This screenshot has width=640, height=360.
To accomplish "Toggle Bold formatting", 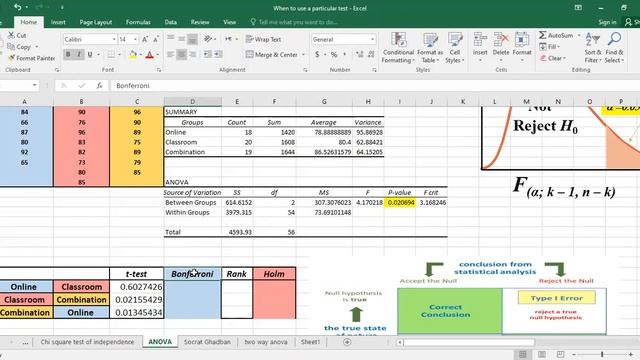I will (x=68, y=54).
